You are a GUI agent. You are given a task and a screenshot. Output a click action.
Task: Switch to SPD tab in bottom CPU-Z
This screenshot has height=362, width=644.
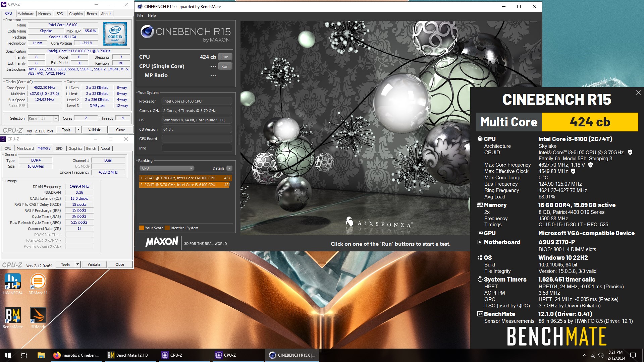click(59, 148)
